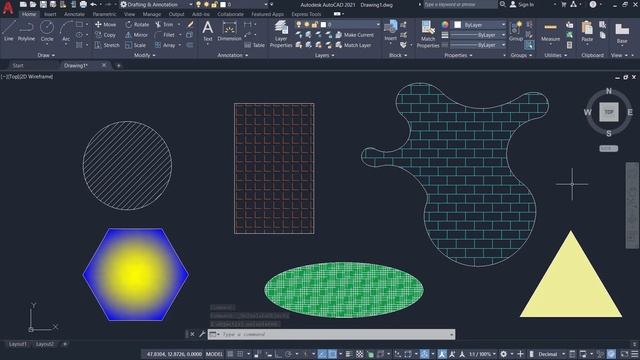This screenshot has width=640, height=360.
Task: Switch to the Layout2 tab
Action: coord(44,344)
